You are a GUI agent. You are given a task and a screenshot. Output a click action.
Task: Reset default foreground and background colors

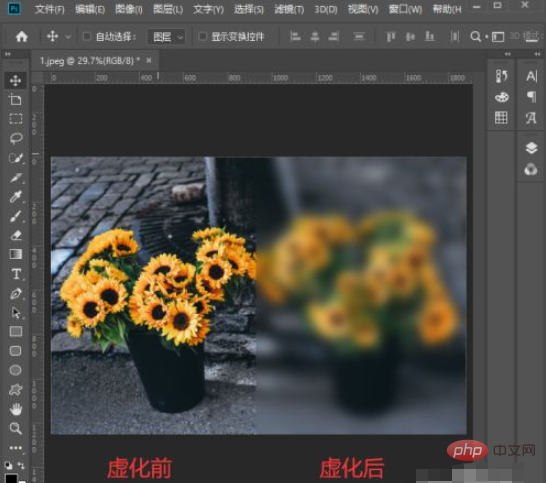click(8, 465)
